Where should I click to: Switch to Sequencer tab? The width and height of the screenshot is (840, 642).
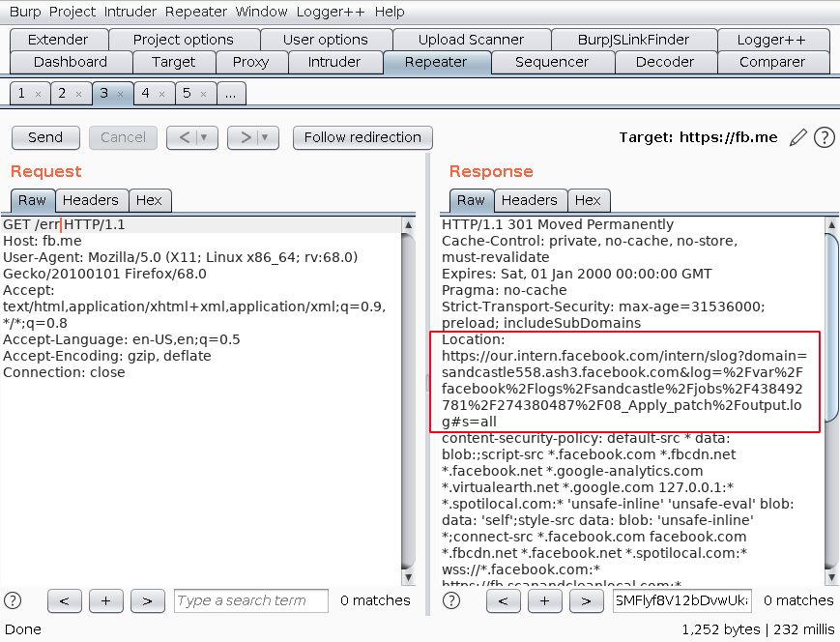coord(552,62)
